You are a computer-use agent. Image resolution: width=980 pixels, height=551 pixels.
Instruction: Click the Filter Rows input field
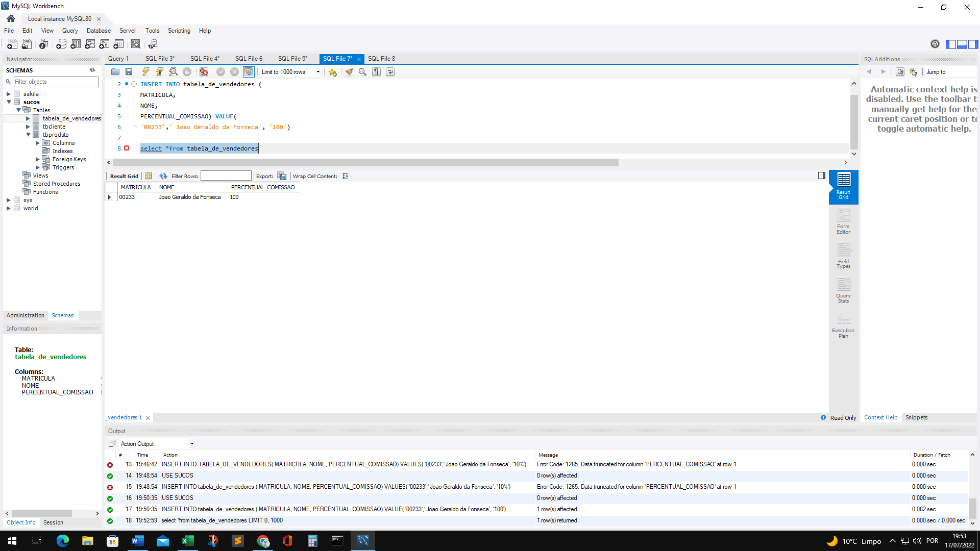[x=226, y=176]
